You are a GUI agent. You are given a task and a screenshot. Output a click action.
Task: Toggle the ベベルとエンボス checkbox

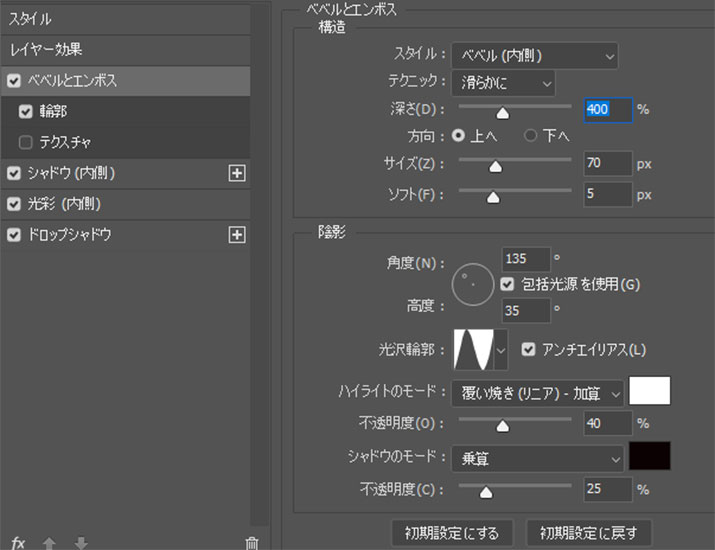(14, 81)
